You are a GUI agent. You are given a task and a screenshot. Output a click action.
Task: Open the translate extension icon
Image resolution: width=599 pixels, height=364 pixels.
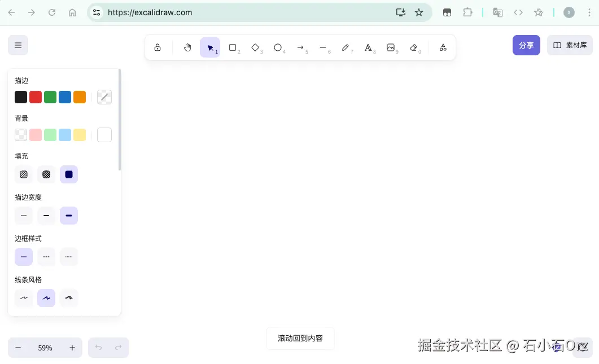coord(498,12)
